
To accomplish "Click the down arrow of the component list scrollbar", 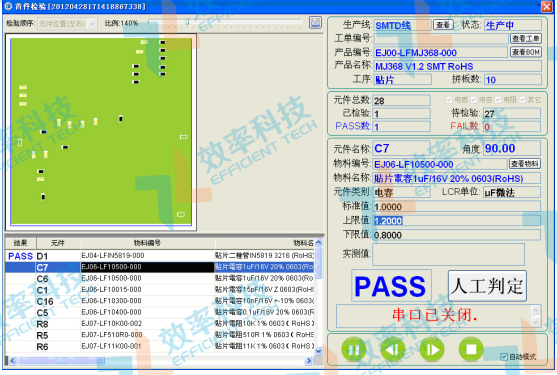I will pyautogui.click(x=318, y=351).
